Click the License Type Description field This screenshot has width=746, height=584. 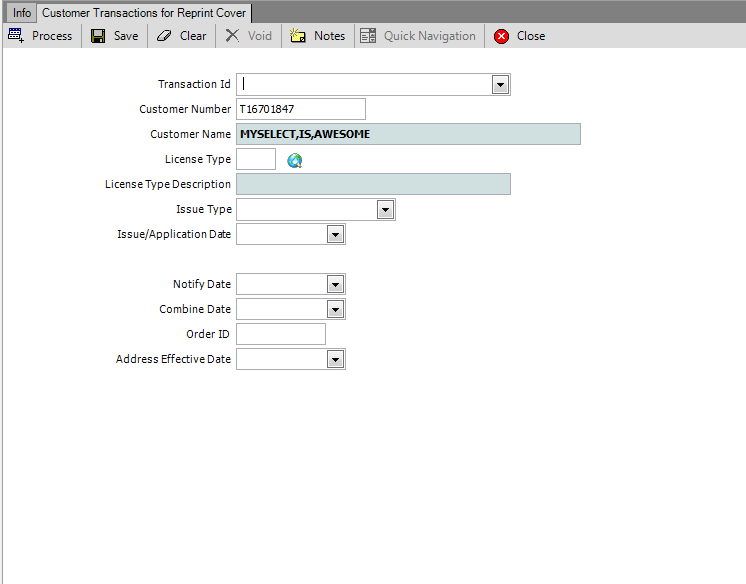click(373, 184)
